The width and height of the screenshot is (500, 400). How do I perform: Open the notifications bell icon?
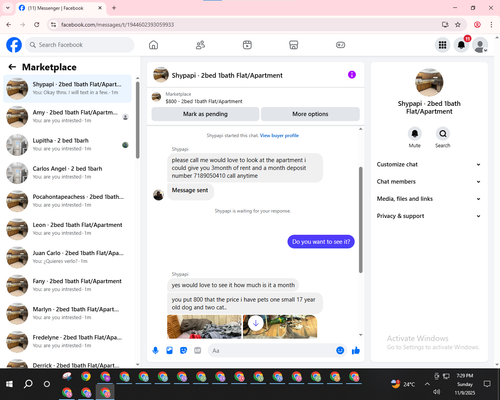pyautogui.click(x=461, y=45)
